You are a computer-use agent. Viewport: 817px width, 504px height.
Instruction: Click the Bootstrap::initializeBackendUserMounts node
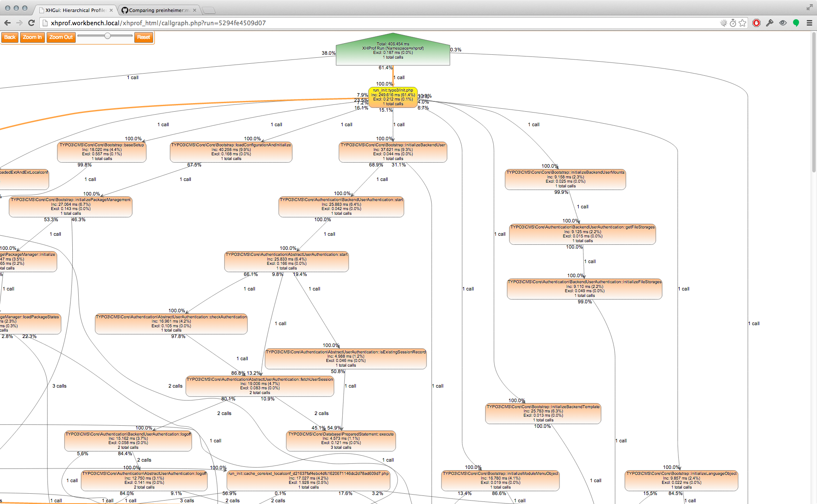[565, 179]
